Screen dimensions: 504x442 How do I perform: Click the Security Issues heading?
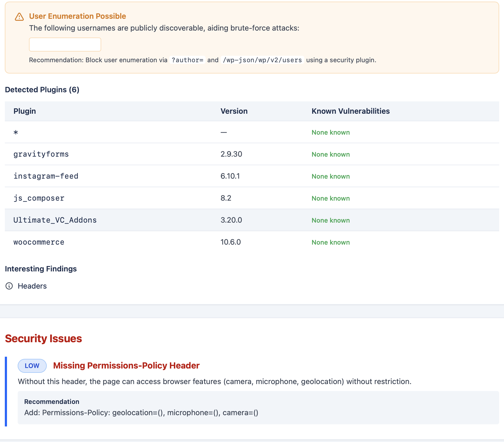click(x=43, y=338)
